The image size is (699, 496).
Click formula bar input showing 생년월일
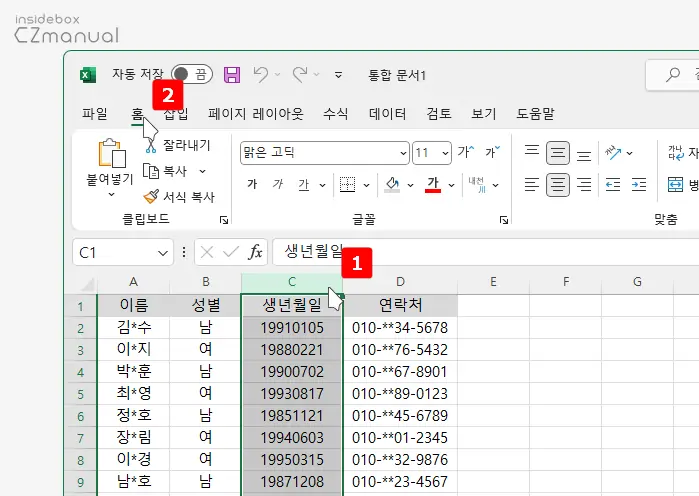click(485, 252)
